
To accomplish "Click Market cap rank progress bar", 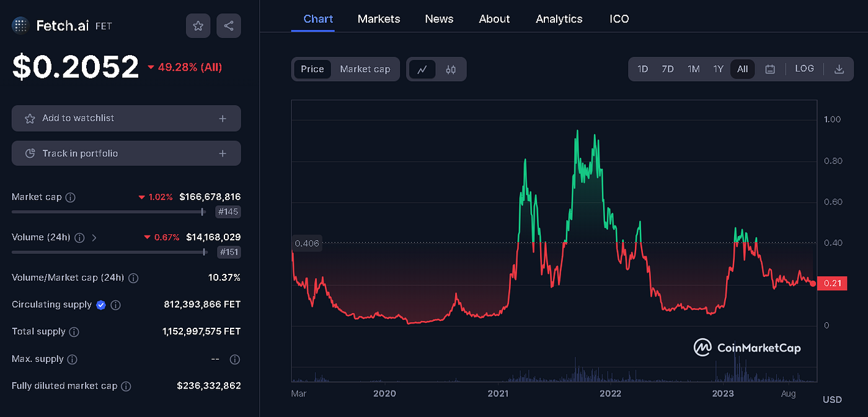I will [109, 212].
